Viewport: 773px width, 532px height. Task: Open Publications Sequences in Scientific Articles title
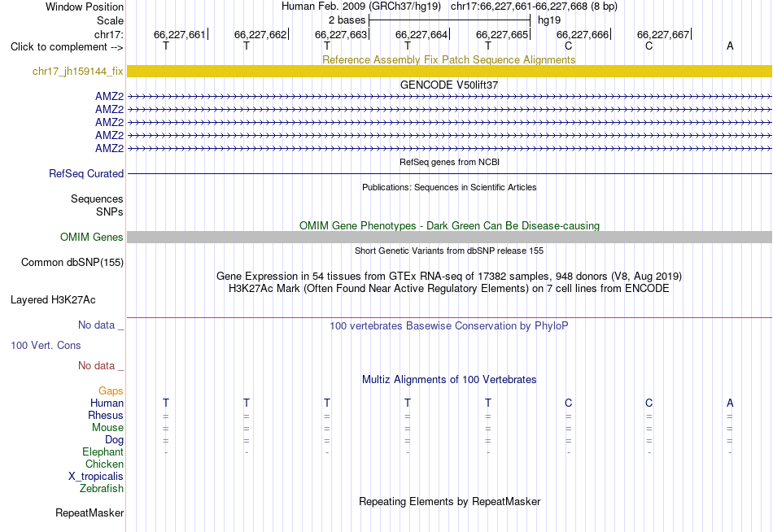pyautogui.click(x=449, y=187)
